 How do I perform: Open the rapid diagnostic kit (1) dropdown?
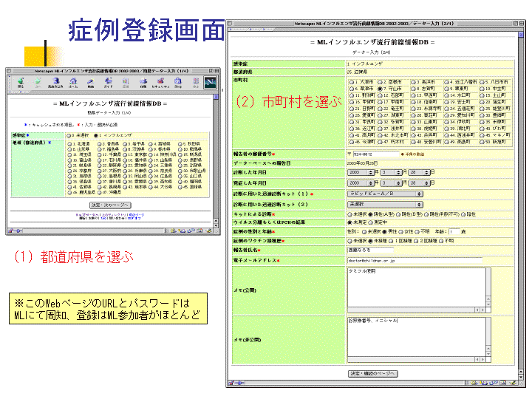pos(384,194)
